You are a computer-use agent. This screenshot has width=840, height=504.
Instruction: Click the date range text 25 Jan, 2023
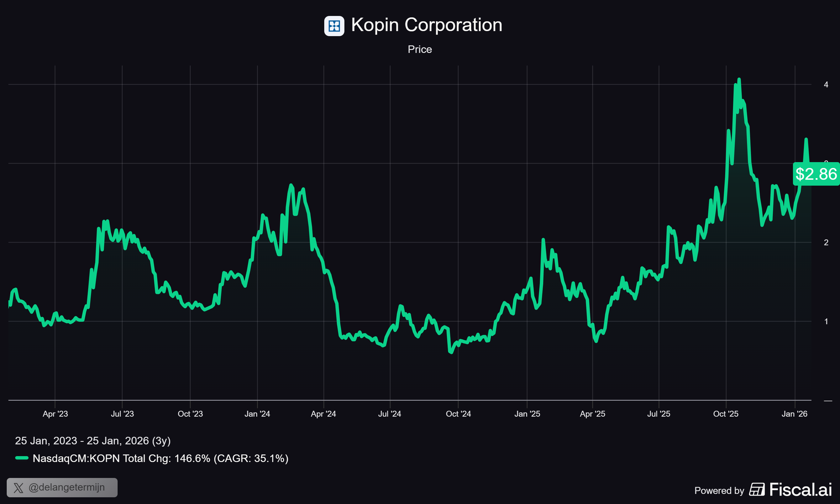(46, 441)
